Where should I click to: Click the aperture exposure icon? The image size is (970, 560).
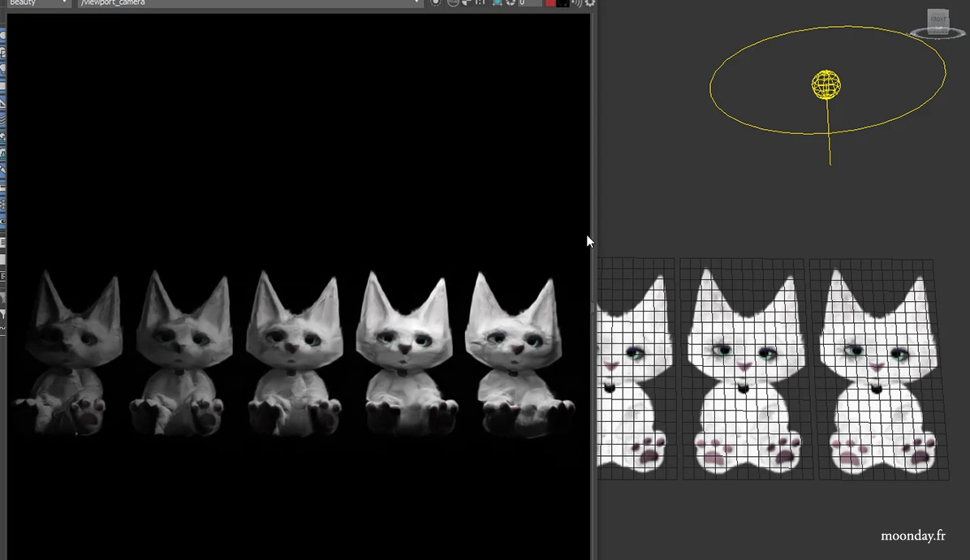[x=510, y=3]
